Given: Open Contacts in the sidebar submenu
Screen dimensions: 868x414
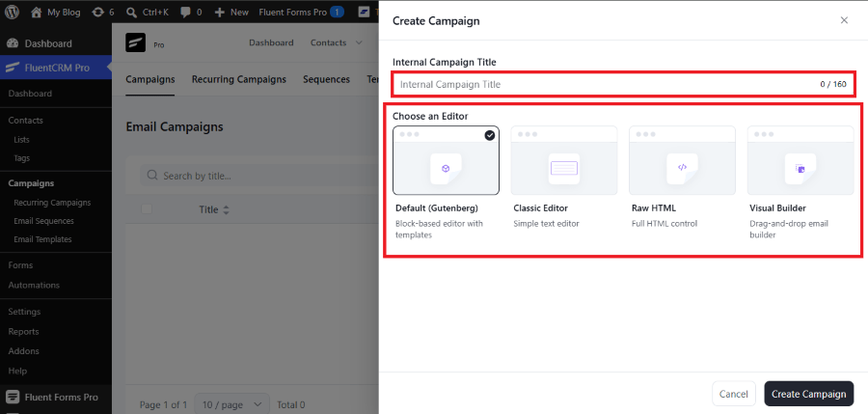Looking at the screenshot, I should click(25, 121).
